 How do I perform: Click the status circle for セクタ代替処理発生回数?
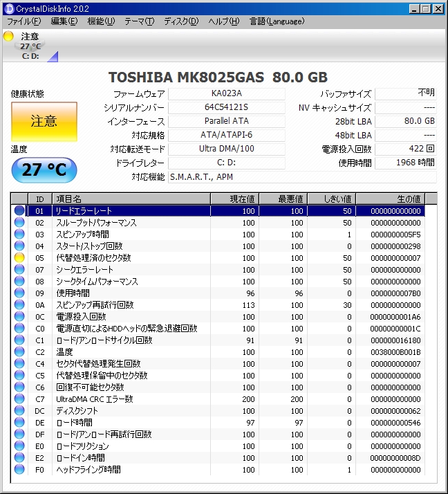pos(19,363)
